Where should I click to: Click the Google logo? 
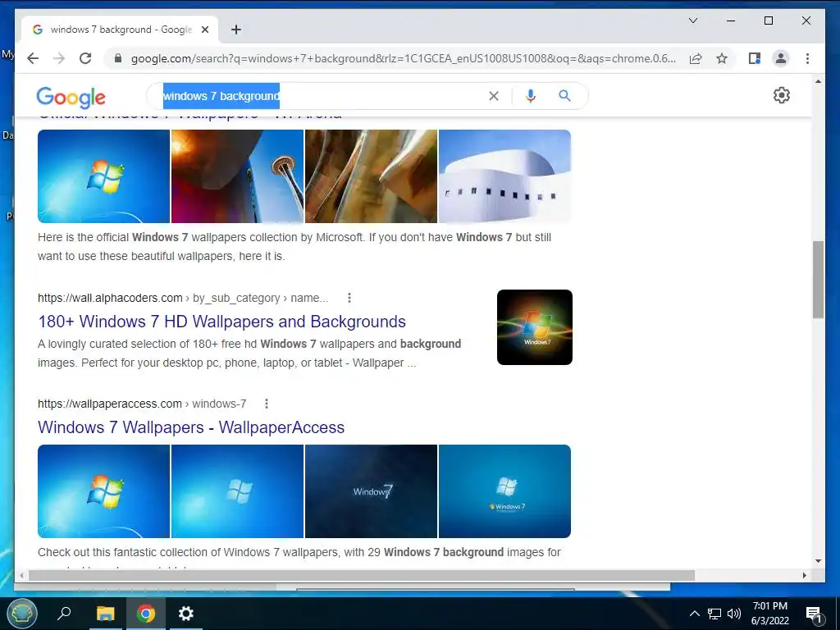click(71, 97)
